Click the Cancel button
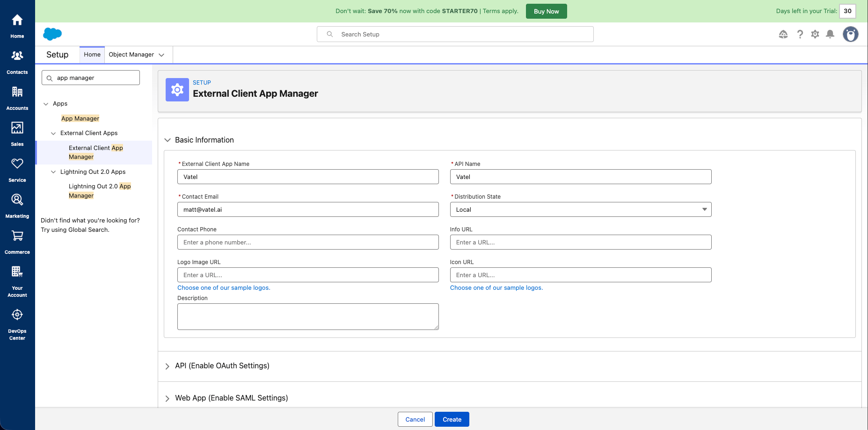This screenshot has width=868, height=430. [x=415, y=419]
